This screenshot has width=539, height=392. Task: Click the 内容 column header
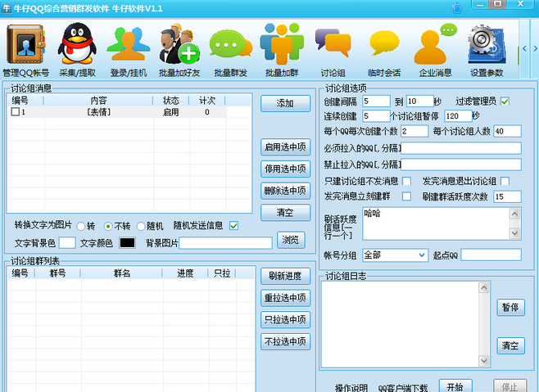pos(98,101)
